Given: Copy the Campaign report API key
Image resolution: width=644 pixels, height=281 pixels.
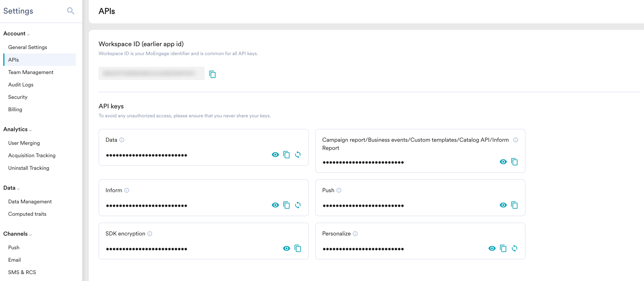Looking at the screenshot, I should tap(514, 162).
